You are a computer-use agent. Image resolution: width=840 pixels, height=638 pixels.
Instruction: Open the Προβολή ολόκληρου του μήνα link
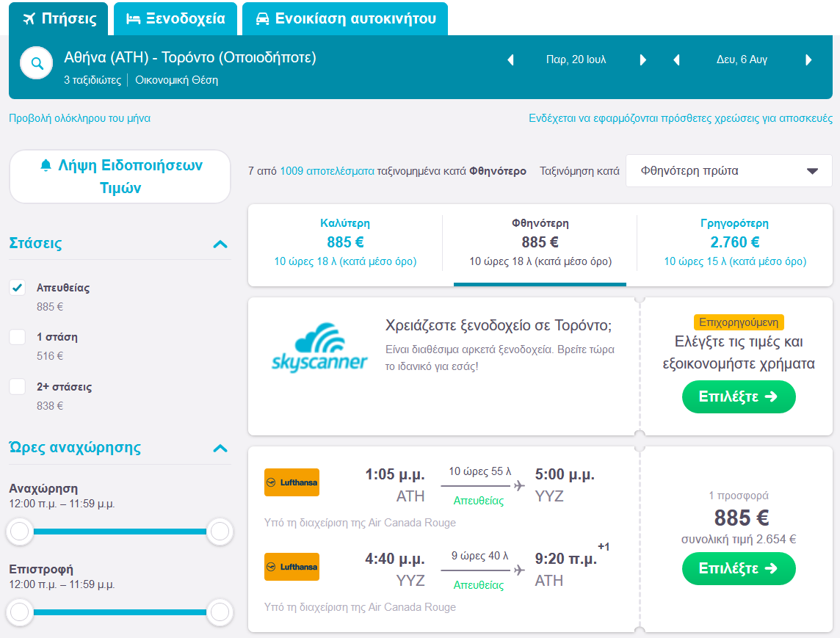pyautogui.click(x=79, y=118)
